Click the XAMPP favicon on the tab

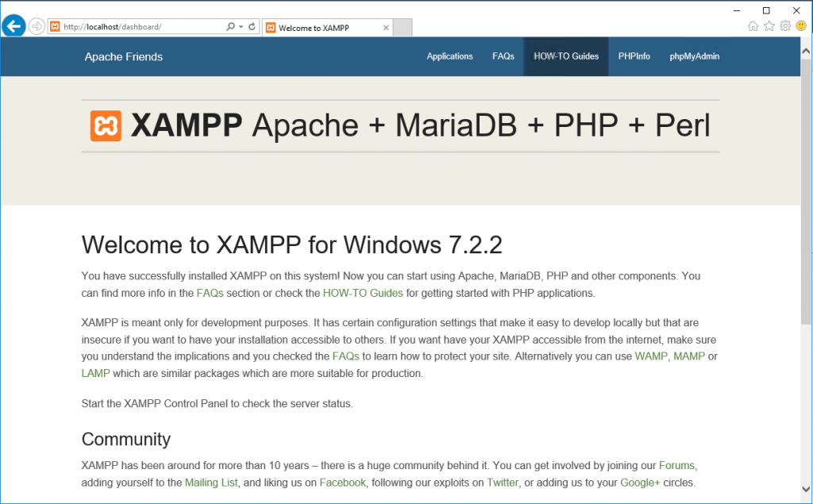271,28
